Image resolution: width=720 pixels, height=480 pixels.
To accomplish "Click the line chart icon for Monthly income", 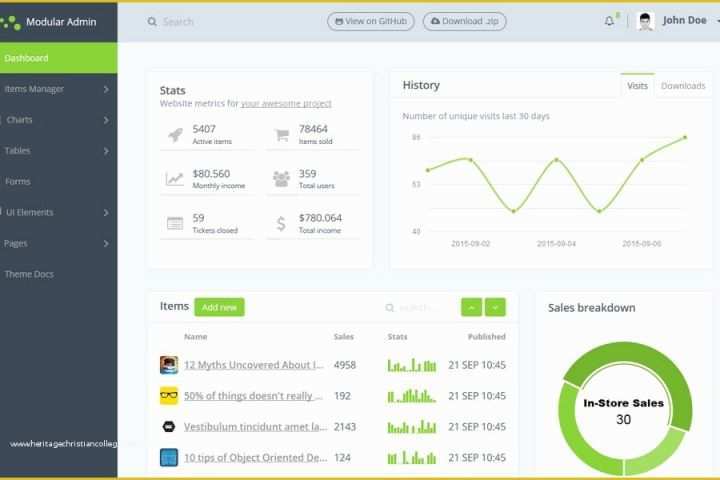I will [x=174, y=179].
